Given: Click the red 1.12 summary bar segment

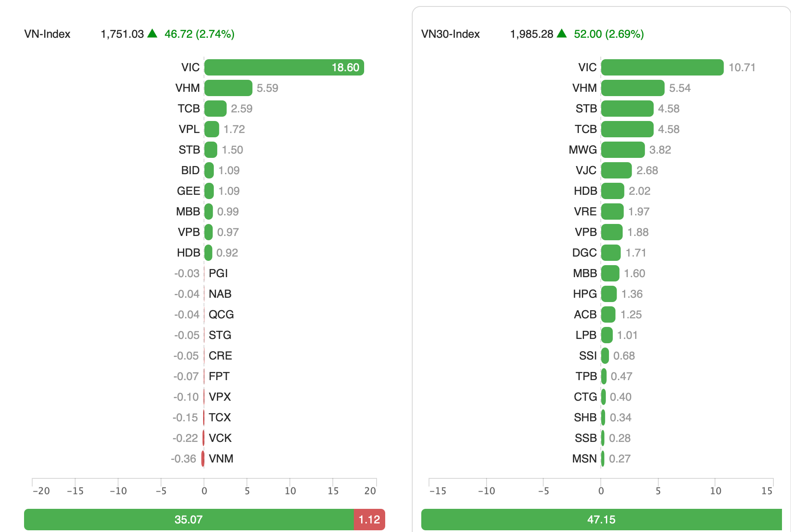Looking at the screenshot, I should click(369, 520).
